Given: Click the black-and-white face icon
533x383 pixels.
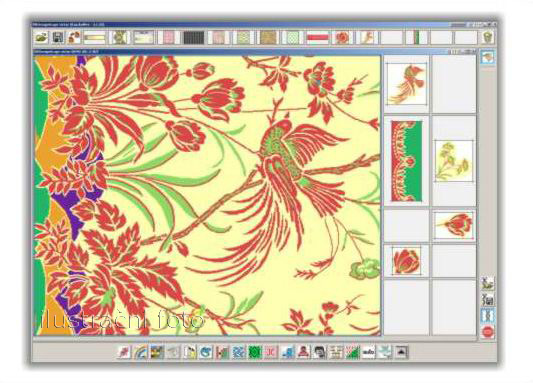Looking at the screenshot, I should click(x=320, y=352).
